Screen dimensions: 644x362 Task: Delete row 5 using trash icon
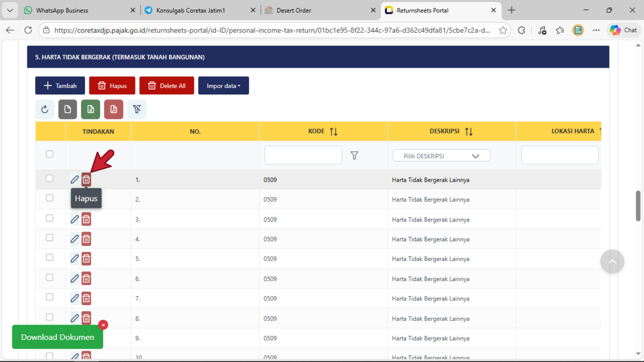point(86,259)
